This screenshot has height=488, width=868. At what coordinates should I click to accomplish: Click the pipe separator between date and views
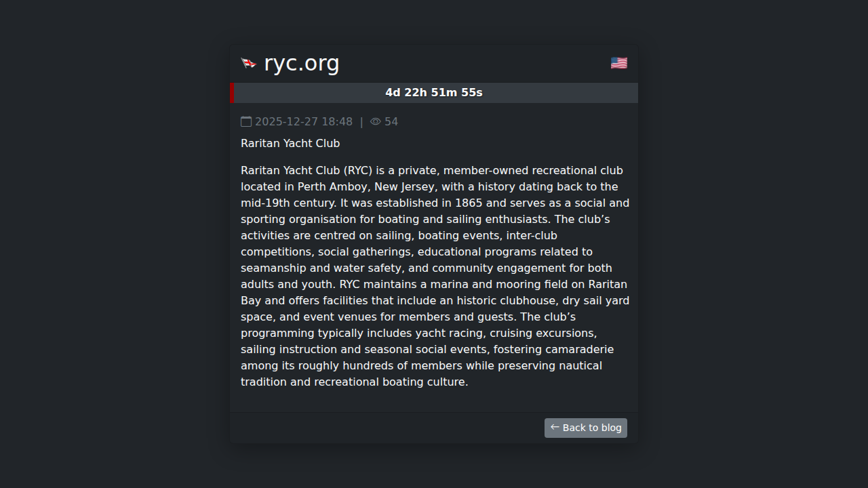(x=361, y=122)
